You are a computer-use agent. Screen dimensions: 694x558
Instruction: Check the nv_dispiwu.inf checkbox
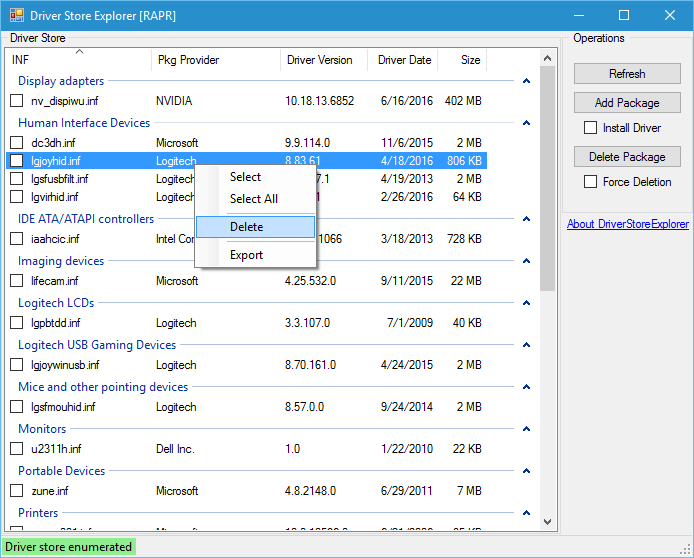16,101
